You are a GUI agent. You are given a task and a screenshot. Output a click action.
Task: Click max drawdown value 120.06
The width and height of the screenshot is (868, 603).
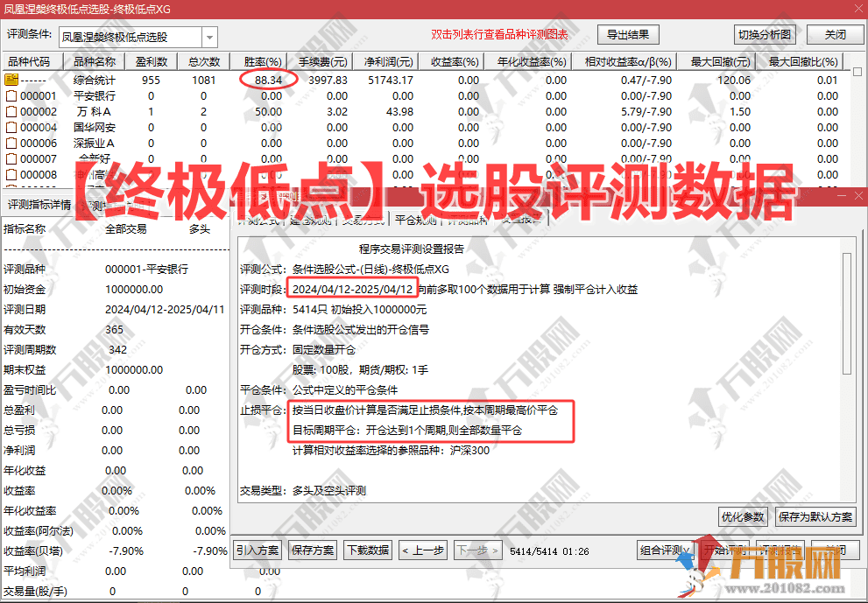point(734,81)
